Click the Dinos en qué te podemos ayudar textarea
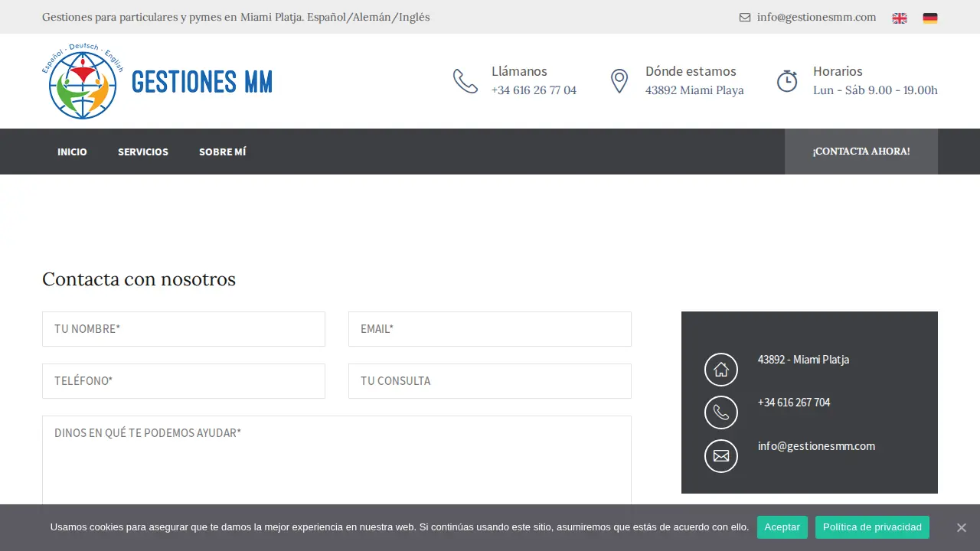980x551 pixels. coord(337,461)
